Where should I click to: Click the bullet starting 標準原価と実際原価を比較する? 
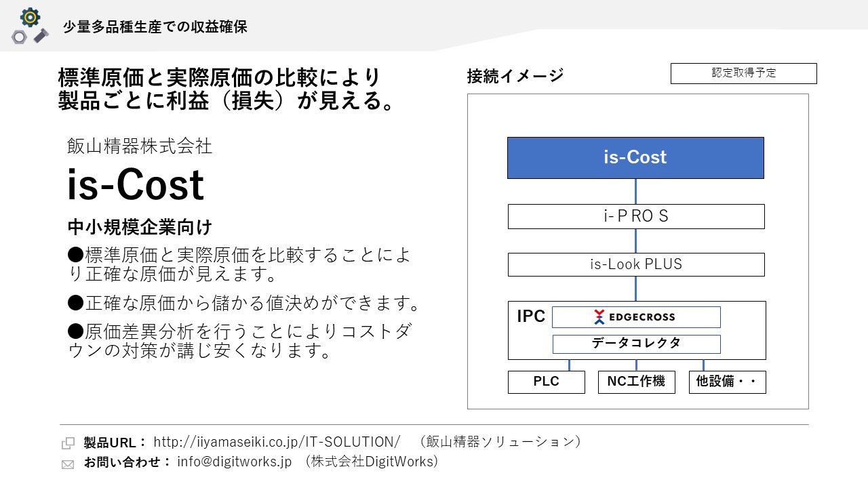[x=239, y=265]
